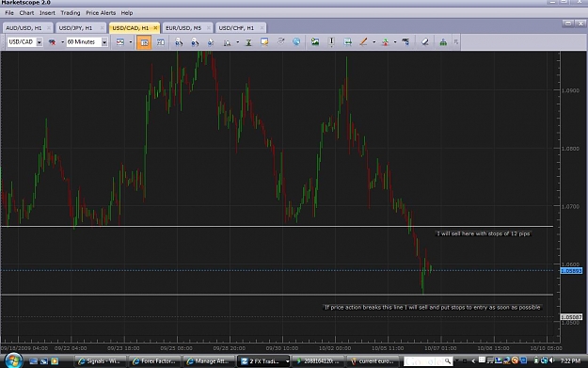
Task: Close the USD/CHF, H1 tab
Action: [262, 28]
